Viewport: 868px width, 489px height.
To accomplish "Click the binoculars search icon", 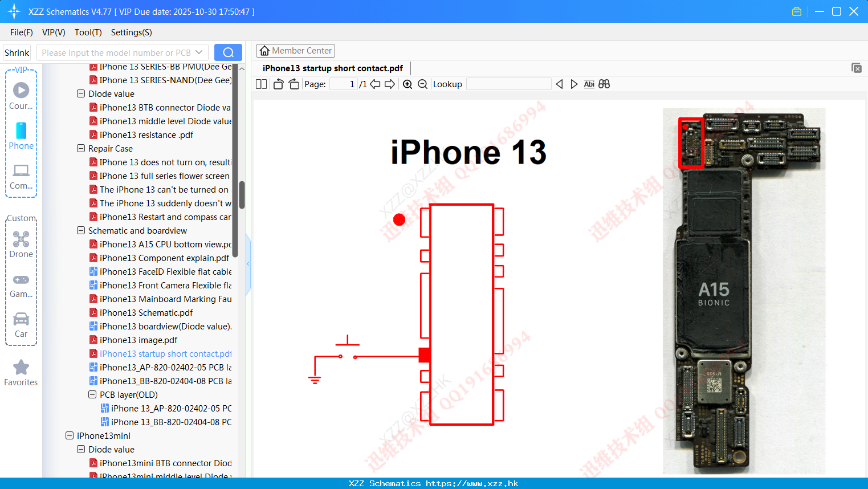I will [604, 84].
